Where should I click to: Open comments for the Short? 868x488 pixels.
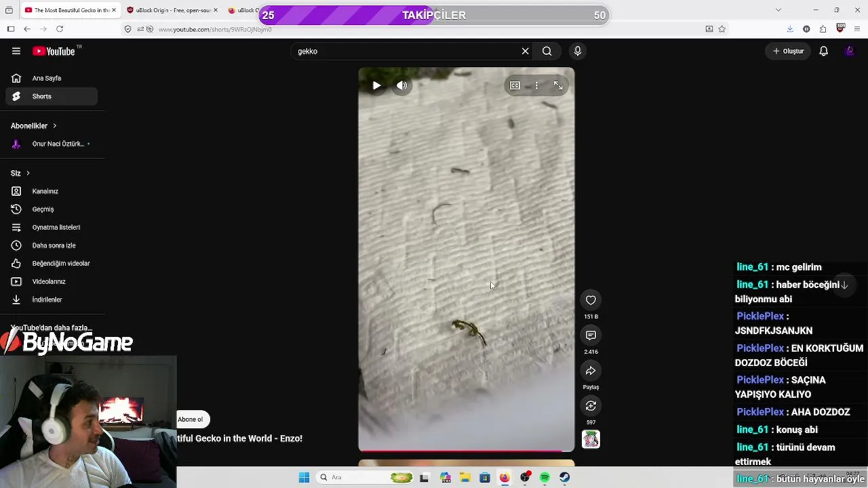(591, 335)
